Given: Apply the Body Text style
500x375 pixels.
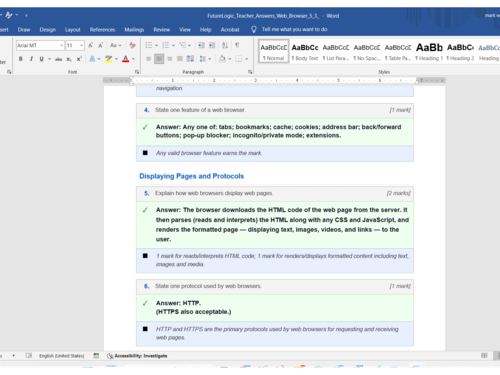Looking at the screenshot, I should 305,52.
